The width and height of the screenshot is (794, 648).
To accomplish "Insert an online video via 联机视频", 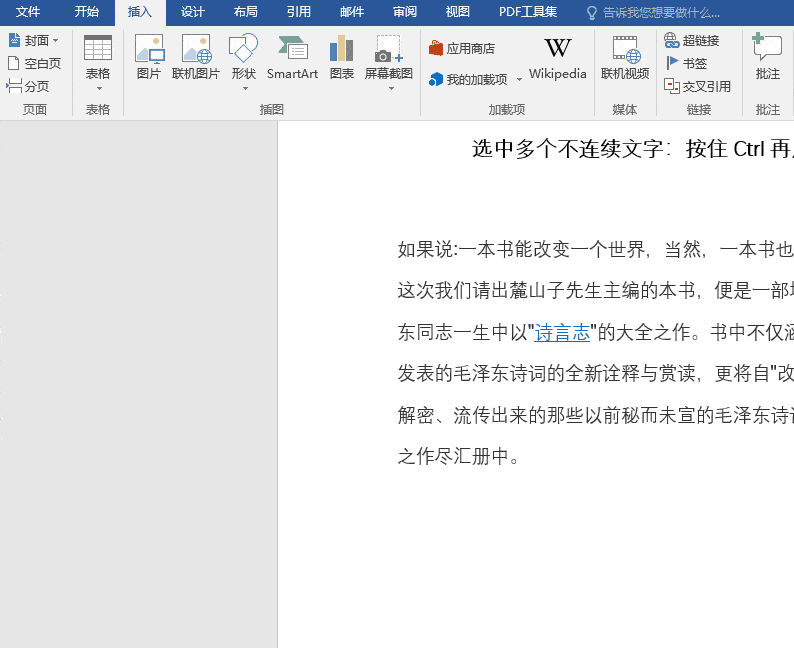I will click(x=625, y=57).
